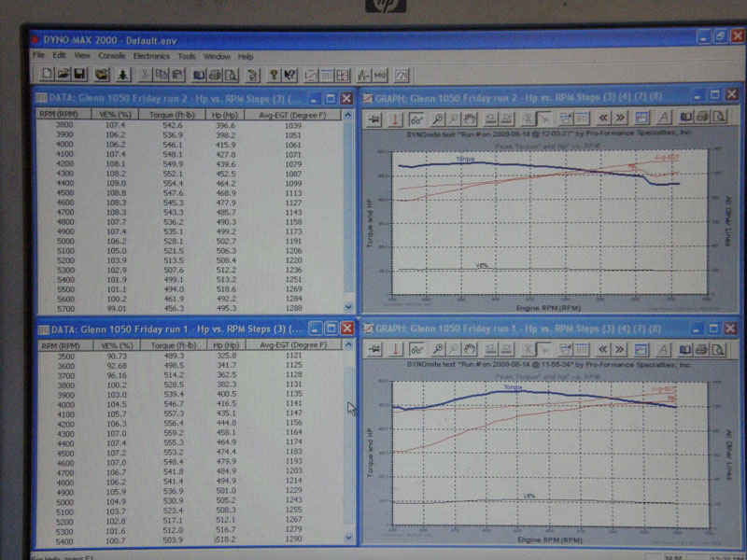This screenshot has width=747, height=560.
Task: Open the Electronics menu
Action: pyautogui.click(x=151, y=56)
